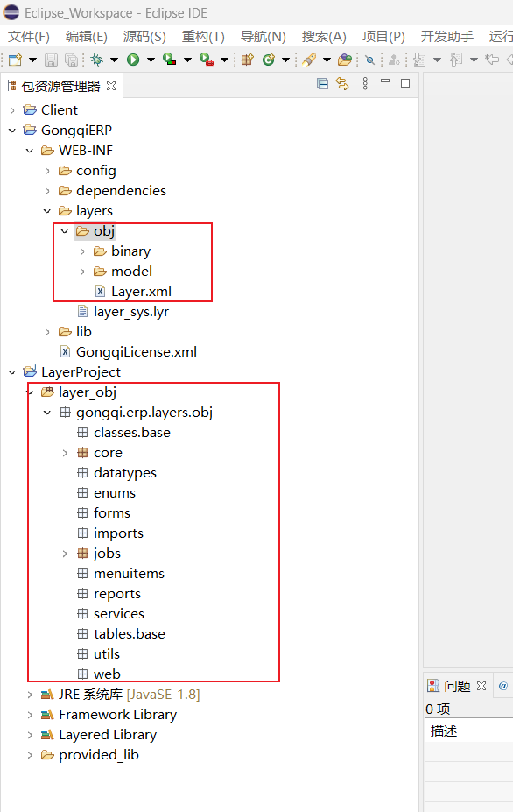The image size is (513, 812).
Task: Expand the config folder
Action: (47, 171)
